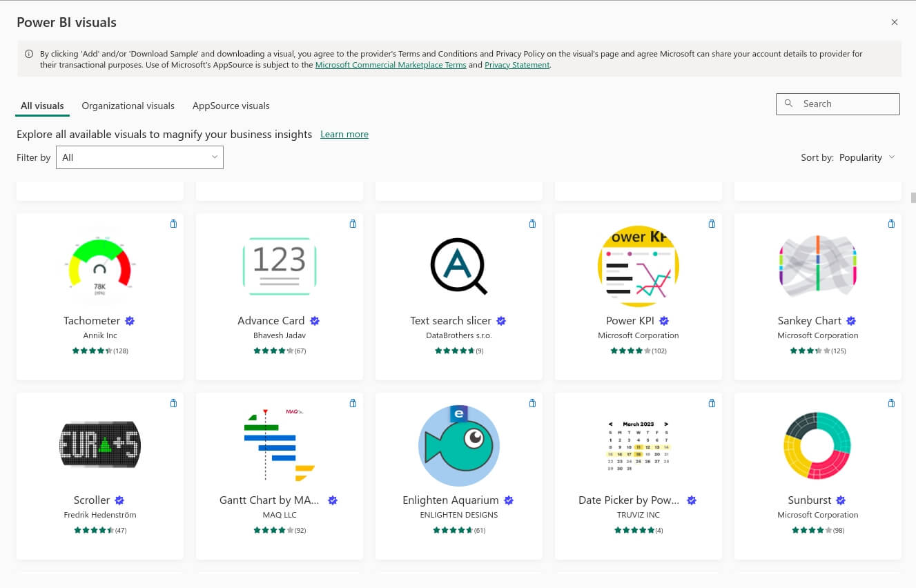Click the Sunburst title text

(810, 500)
